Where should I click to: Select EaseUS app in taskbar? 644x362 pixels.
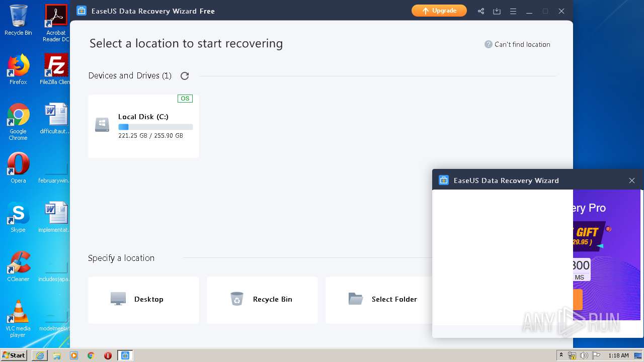[x=125, y=355]
